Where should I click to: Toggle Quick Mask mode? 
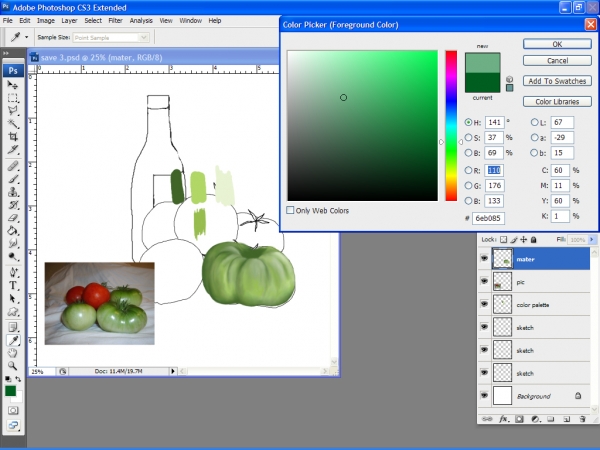coord(13,411)
